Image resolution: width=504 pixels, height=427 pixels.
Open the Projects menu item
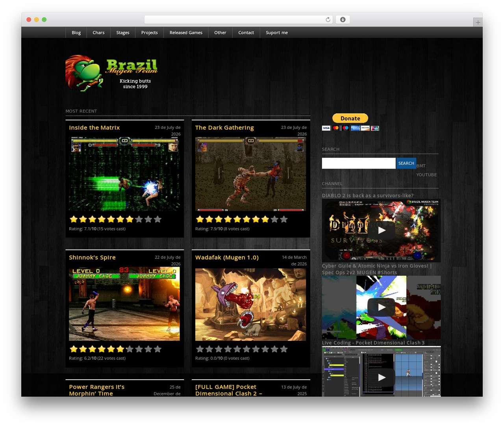pyautogui.click(x=150, y=33)
